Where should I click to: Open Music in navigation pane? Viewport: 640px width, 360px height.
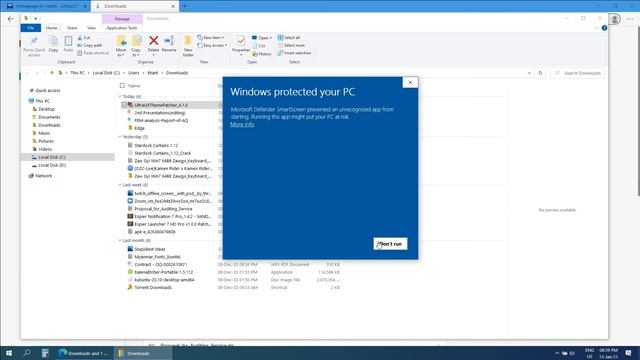[41, 133]
